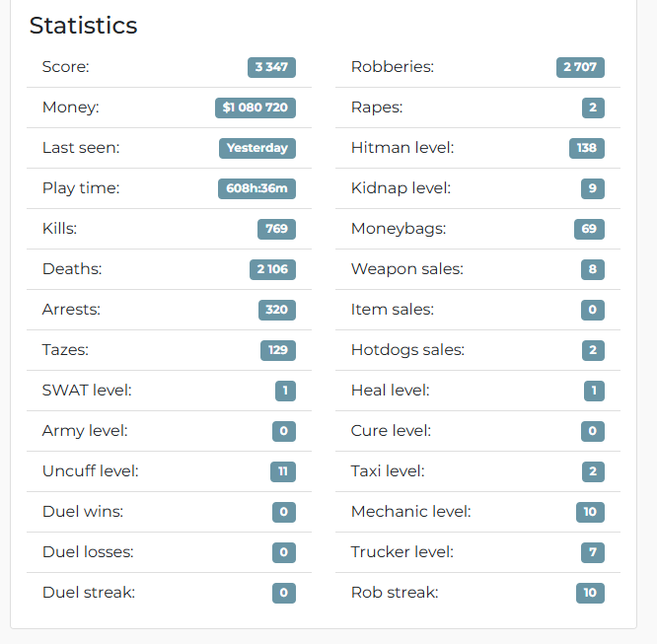The width and height of the screenshot is (657, 644).
Task: Click the Score value badge 3 347
Action: [271, 67]
